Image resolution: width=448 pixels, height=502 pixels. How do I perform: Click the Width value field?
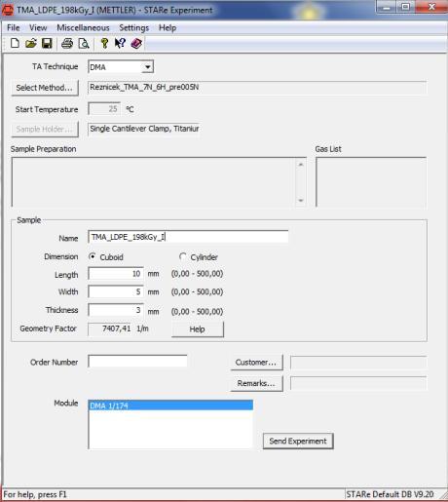[x=116, y=291]
